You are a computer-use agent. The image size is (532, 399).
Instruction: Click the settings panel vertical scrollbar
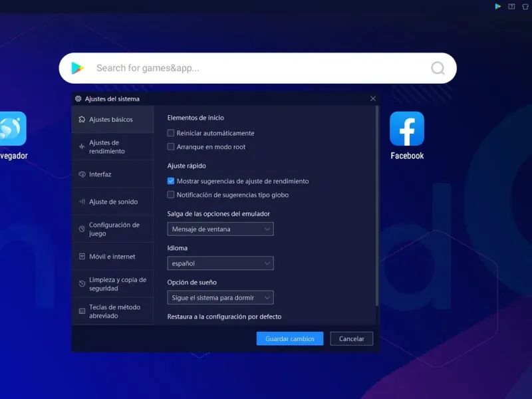(377, 205)
